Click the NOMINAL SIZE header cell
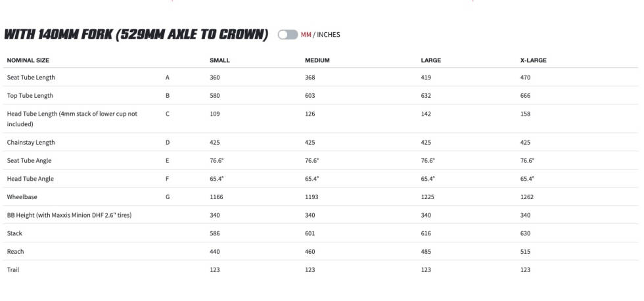This screenshot has height=301, width=644. 28,60
